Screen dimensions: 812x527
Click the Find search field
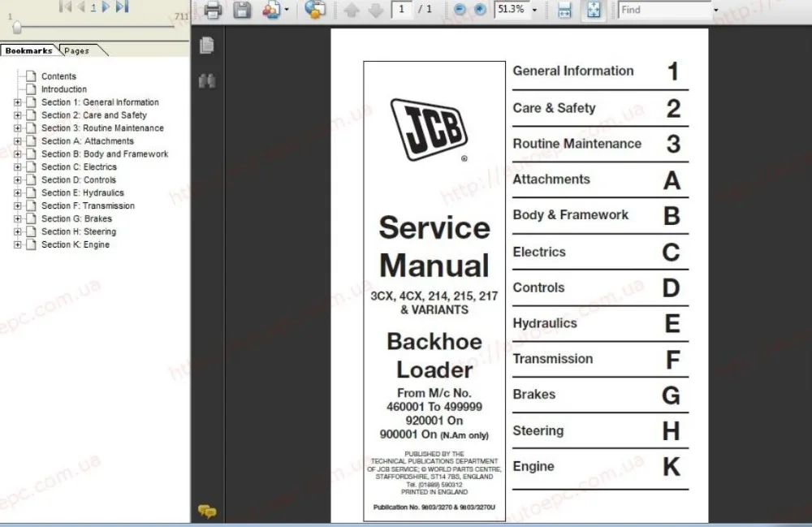[x=664, y=9]
